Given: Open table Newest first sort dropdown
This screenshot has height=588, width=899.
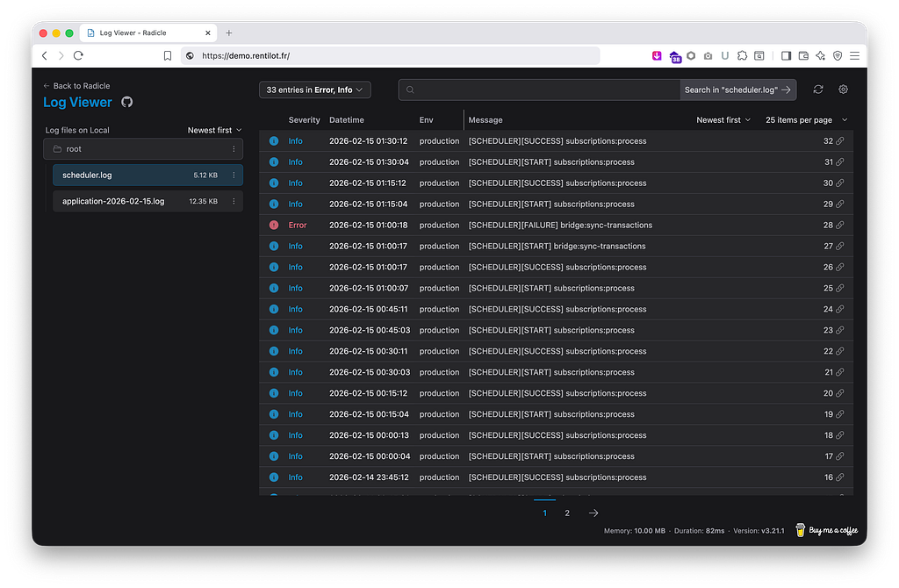Looking at the screenshot, I should (723, 119).
